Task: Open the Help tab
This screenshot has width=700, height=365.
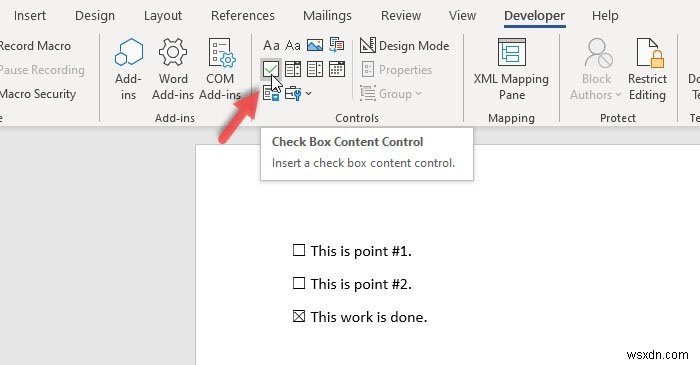Action: click(x=605, y=16)
